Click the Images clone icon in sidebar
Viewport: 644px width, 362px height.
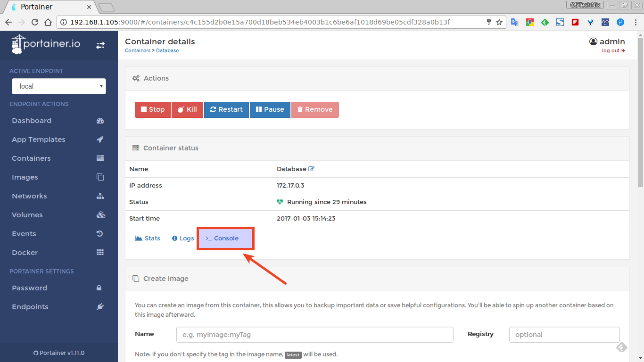pyautogui.click(x=100, y=177)
